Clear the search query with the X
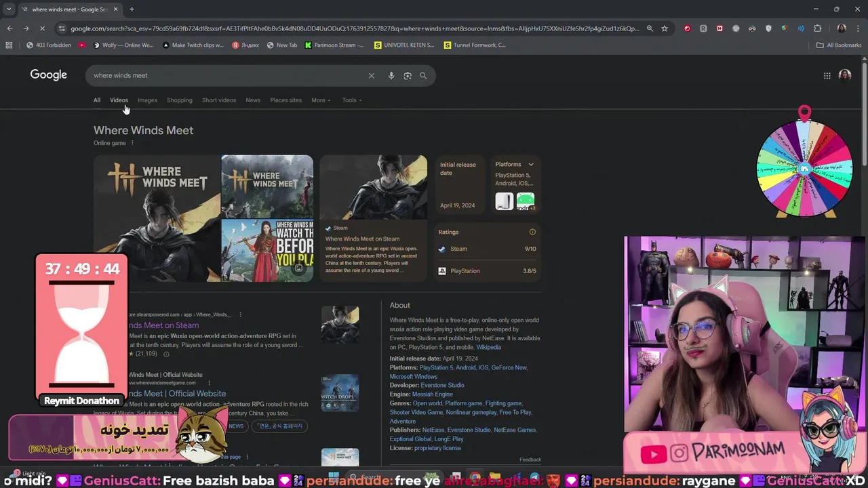Viewport: 868px width, 488px height. pyautogui.click(x=372, y=76)
